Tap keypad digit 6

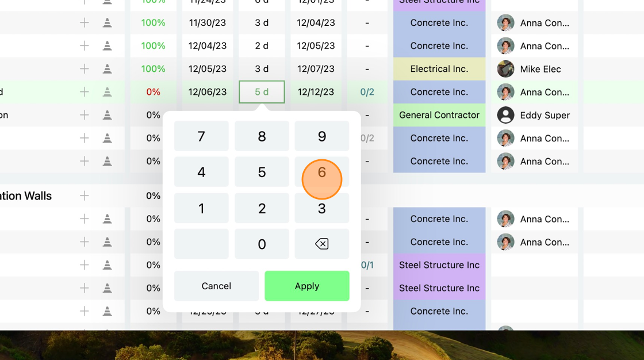tap(321, 172)
